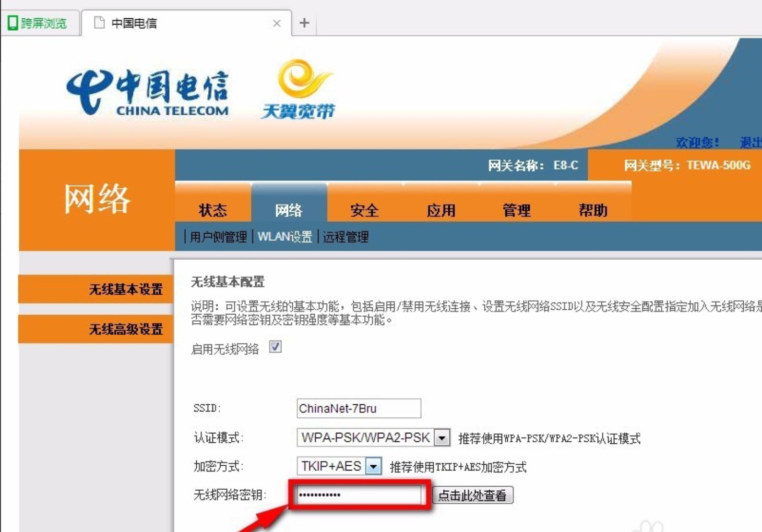The width and height of the screenshot is (762, 532).
Task: Click 点击此处查看 to reveal the password
Action: click(473, 494)
